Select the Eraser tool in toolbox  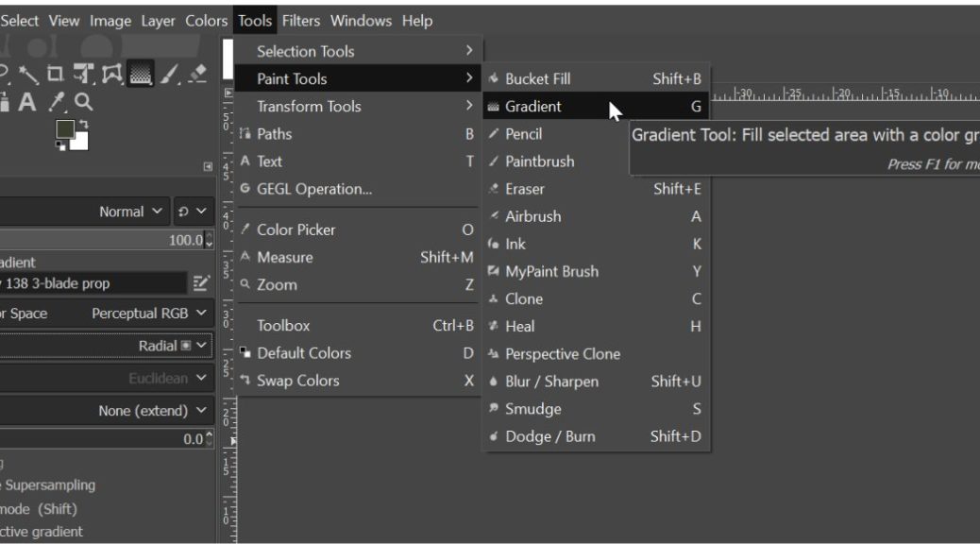[197, 73]
